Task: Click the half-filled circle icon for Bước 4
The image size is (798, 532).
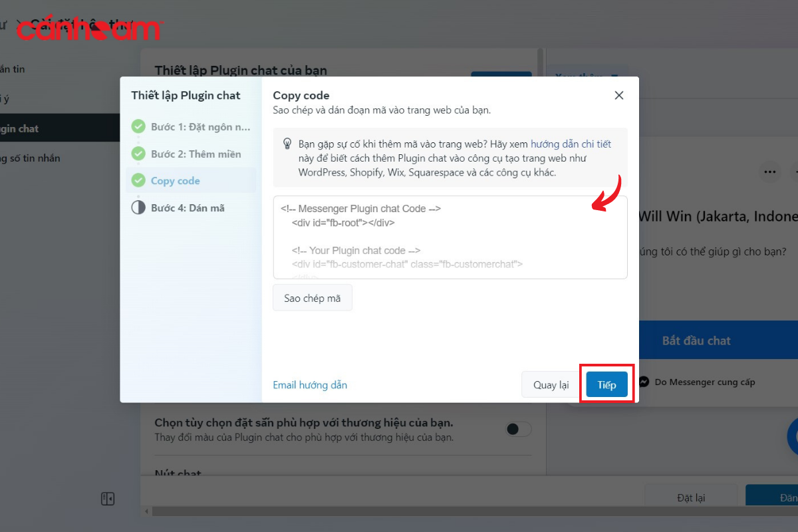Action: coord(138,207)
